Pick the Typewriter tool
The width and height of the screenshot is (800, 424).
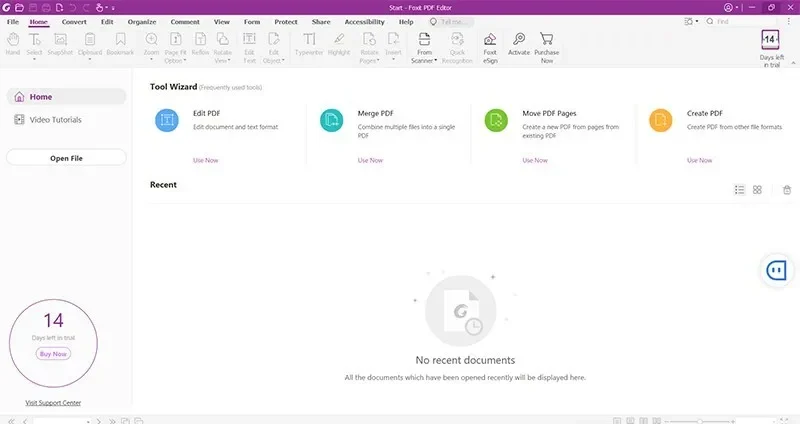309,44
